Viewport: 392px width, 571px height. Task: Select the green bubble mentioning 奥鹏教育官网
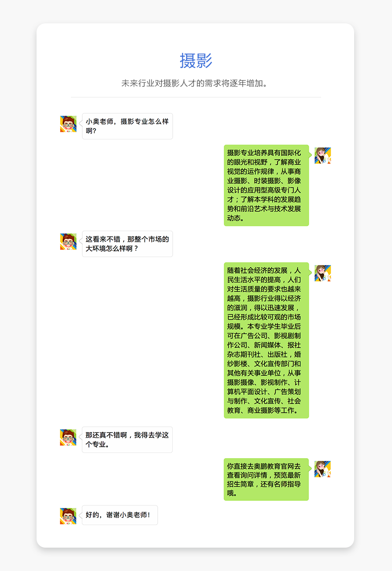[x=266, y=479]
